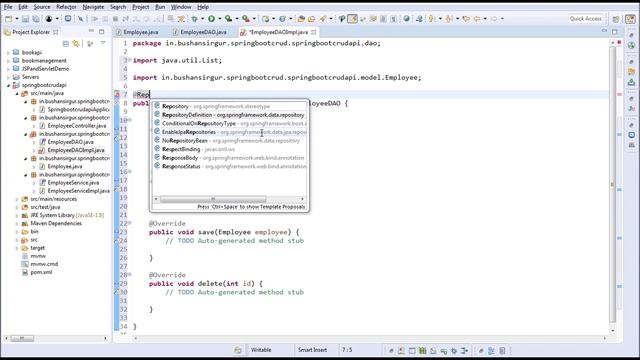The width and height of the screenshot is (640, 360).
Task: Click the Toggle Mark Occurrences highlighted icon
Action: [x=352, y=19]
